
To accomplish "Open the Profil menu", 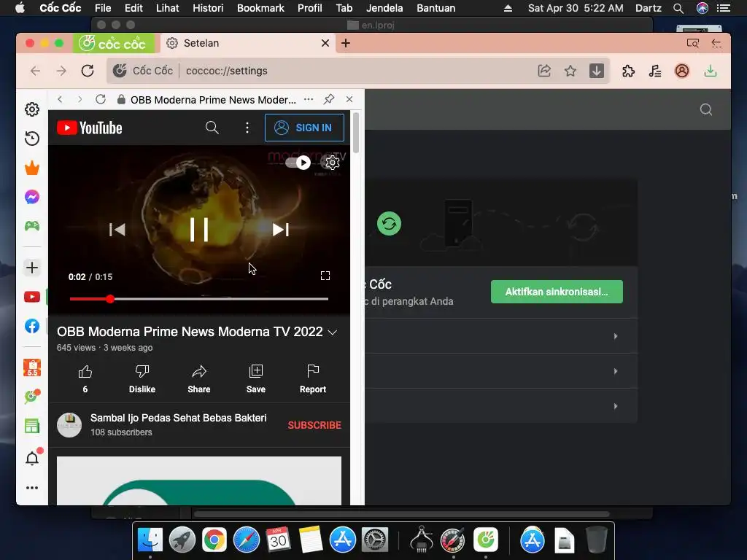I will tap(309, 8).
